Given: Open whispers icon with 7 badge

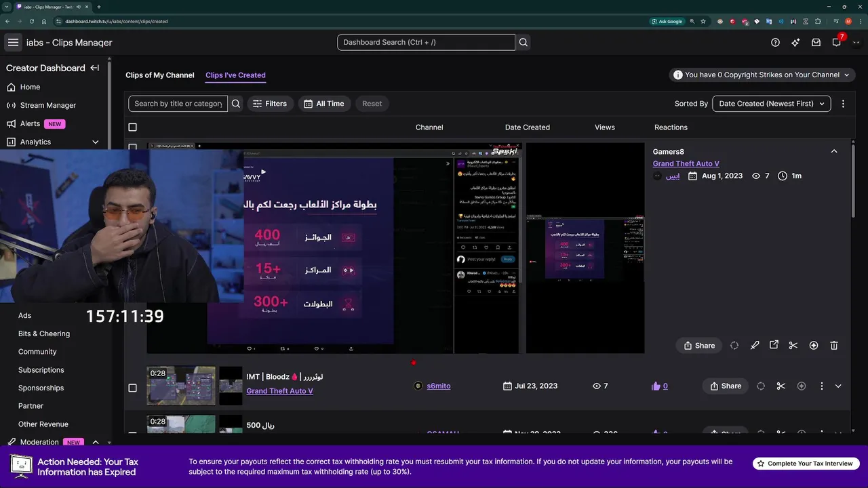Looking at the screenshot, I should coord(837,42).
